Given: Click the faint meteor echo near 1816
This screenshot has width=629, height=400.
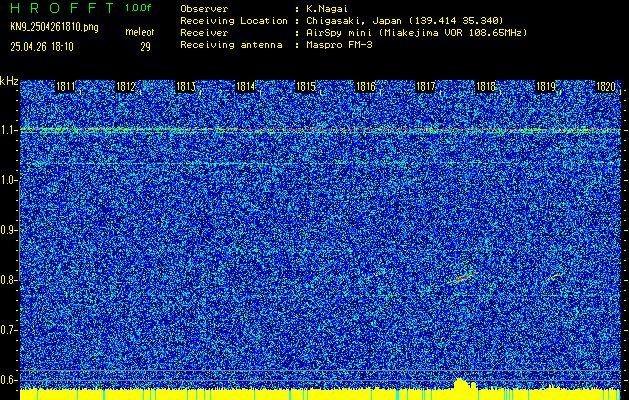Looking at the screenshot, I should point(374,276).
